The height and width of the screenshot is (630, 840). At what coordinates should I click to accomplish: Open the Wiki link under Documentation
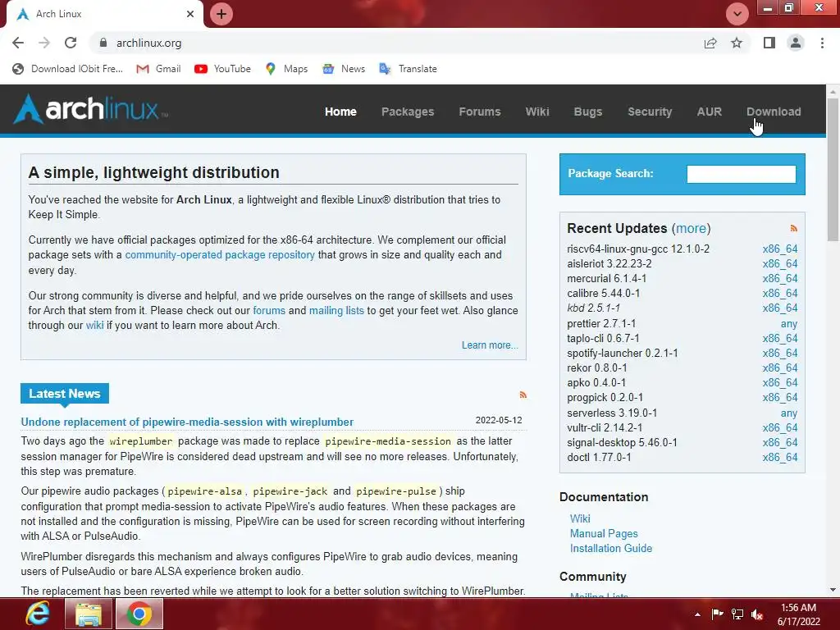[x=580, y=518]
